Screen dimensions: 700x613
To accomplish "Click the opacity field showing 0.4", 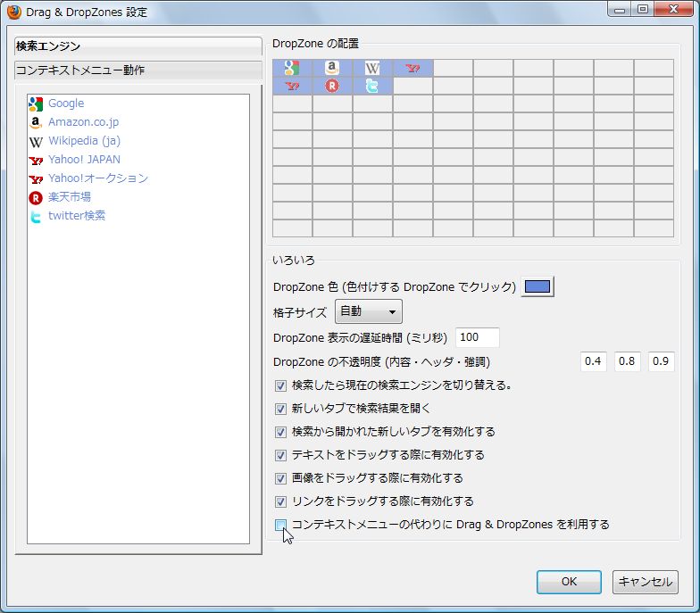I will coord(593,361).
